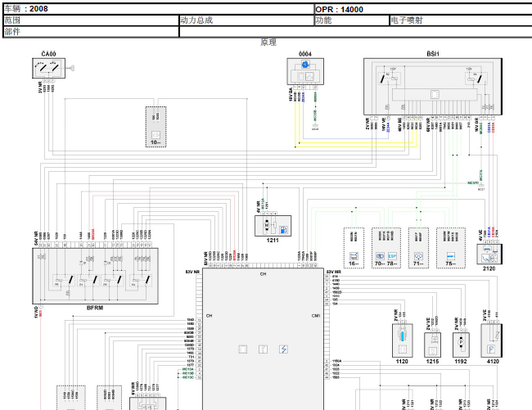Click the central chip symbol inside BSI1
The height and width of the screenshot is (410, 532).
tap(435, 94)
